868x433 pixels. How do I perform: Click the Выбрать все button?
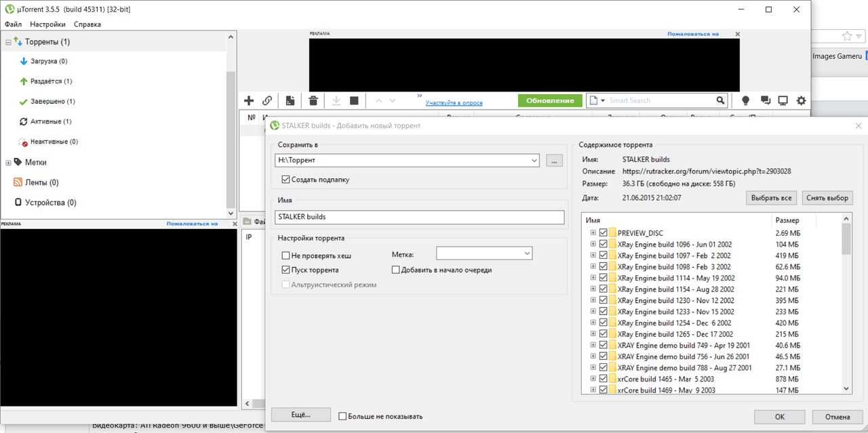[772, 198]
